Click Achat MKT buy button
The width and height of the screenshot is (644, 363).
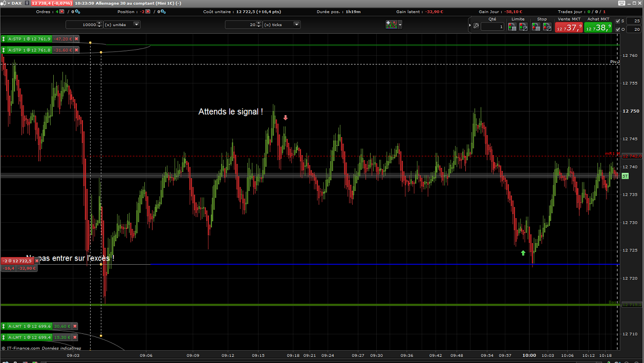pos(598,27)
